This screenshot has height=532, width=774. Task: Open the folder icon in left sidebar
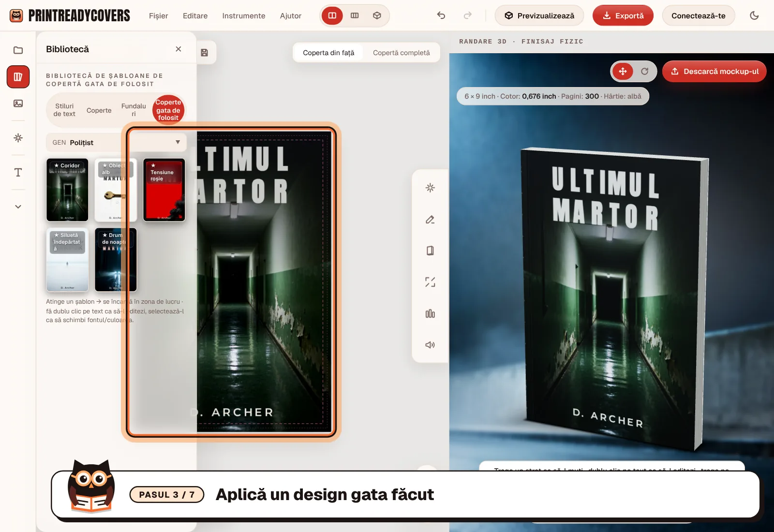click(18, 50)
